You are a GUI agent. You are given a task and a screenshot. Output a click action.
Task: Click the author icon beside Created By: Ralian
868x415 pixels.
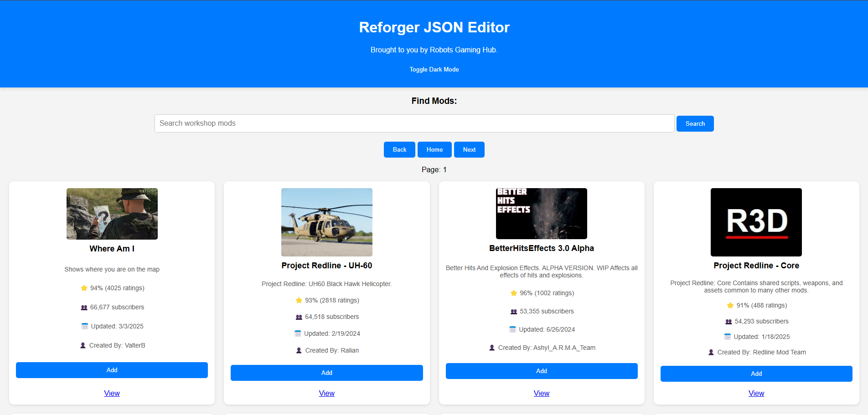(x=299, y=350)
